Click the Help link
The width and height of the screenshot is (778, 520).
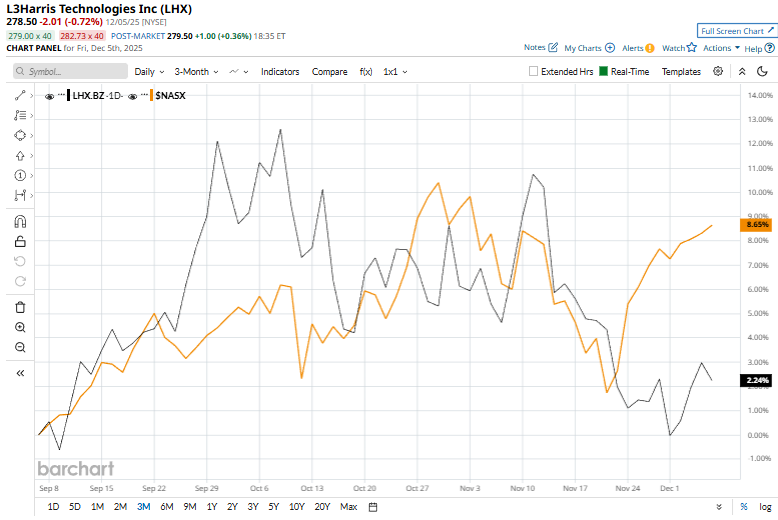[x=753, y=49]
